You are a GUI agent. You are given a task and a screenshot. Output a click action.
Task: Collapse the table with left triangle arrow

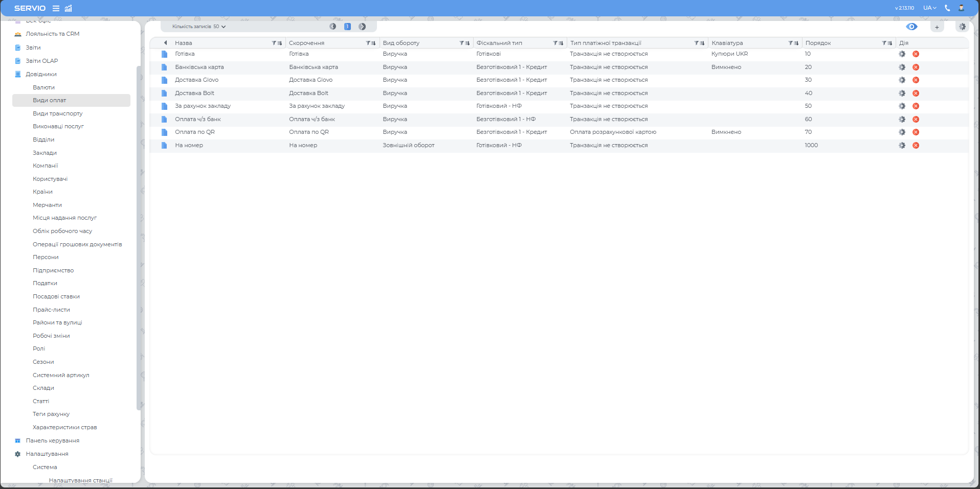165,43
